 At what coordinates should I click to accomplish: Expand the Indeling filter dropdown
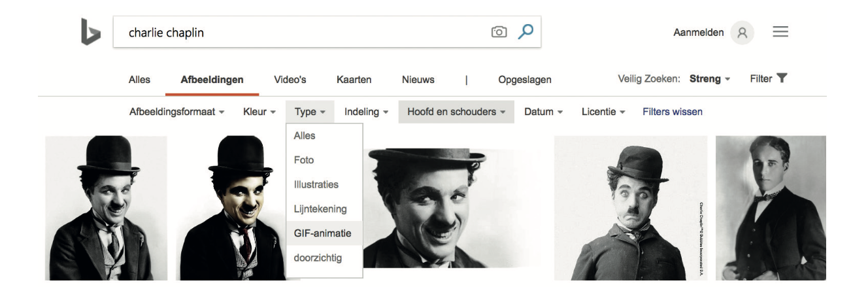(x=367, y=112)
